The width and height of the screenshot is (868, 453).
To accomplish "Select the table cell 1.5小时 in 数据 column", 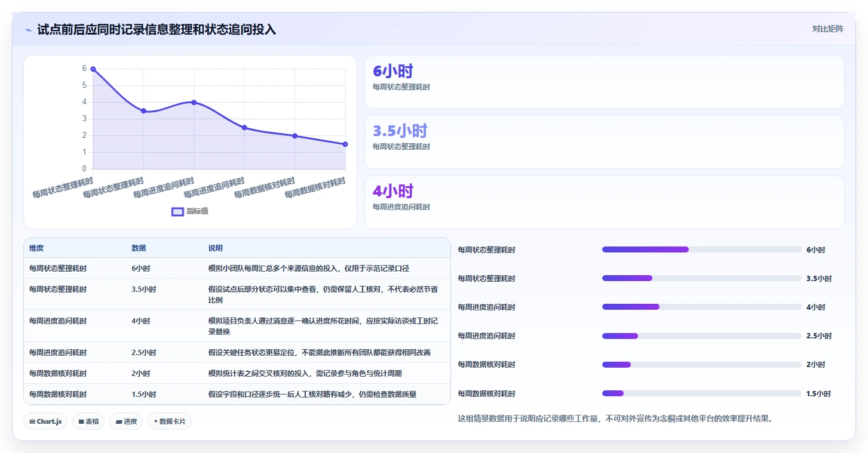I will click(x=144, y=395).
